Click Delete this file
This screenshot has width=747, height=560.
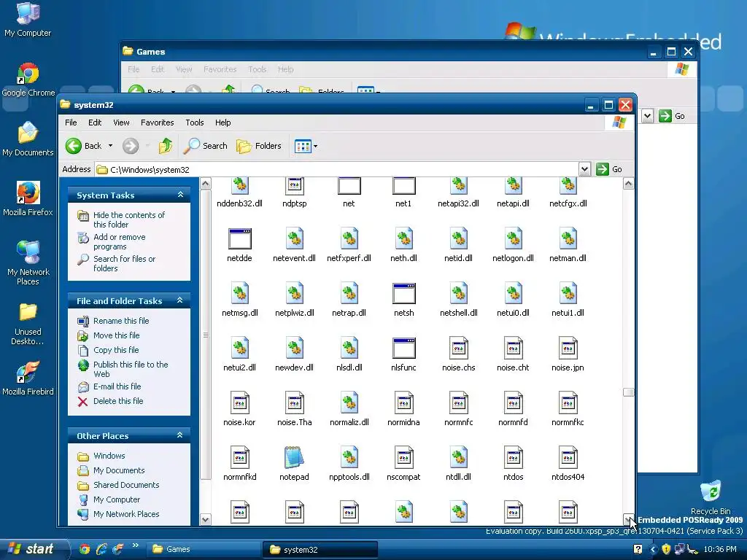coord(118,401)
